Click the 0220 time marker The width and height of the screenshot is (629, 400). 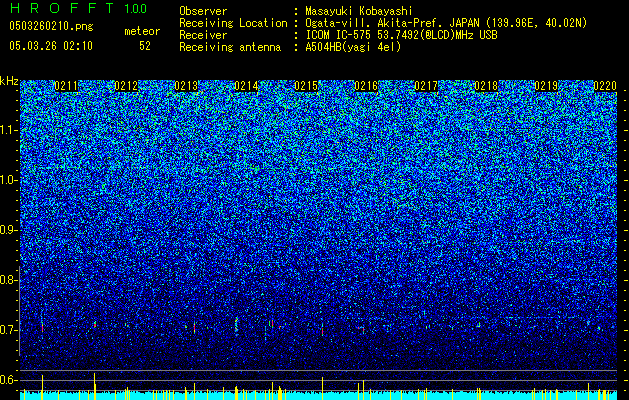pyautogui.click(x=605, y=86)
